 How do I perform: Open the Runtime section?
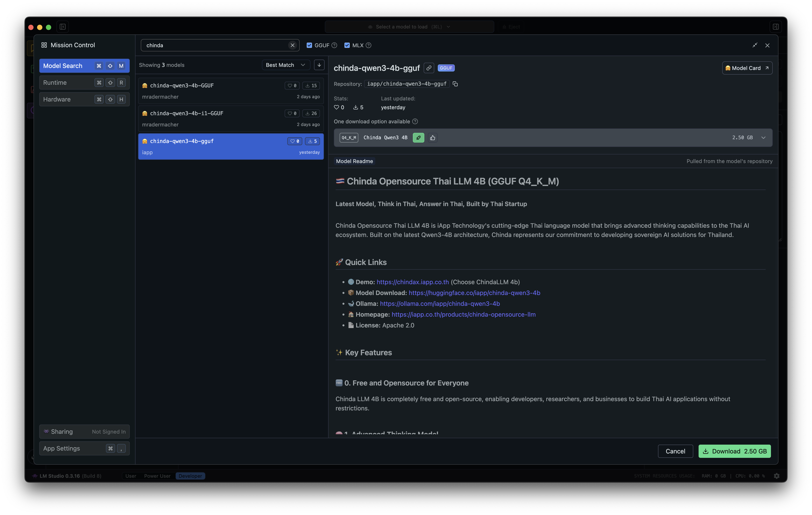point(84,83)
